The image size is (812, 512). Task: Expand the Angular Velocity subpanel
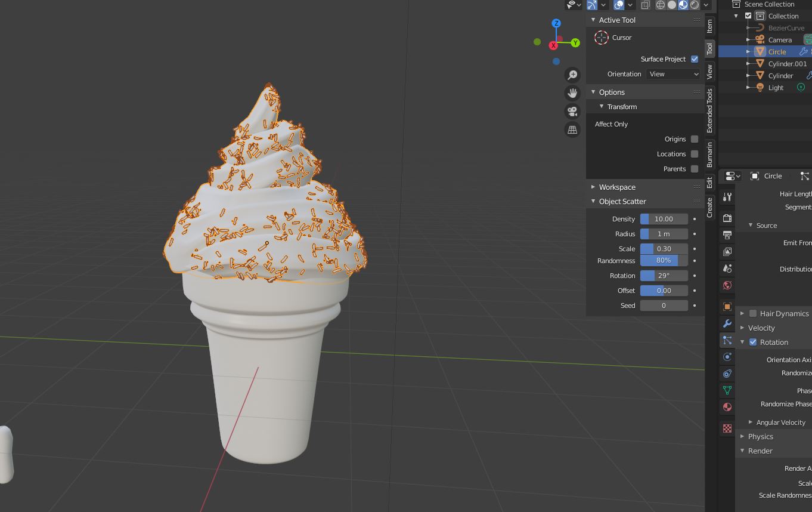click(751, 422)
